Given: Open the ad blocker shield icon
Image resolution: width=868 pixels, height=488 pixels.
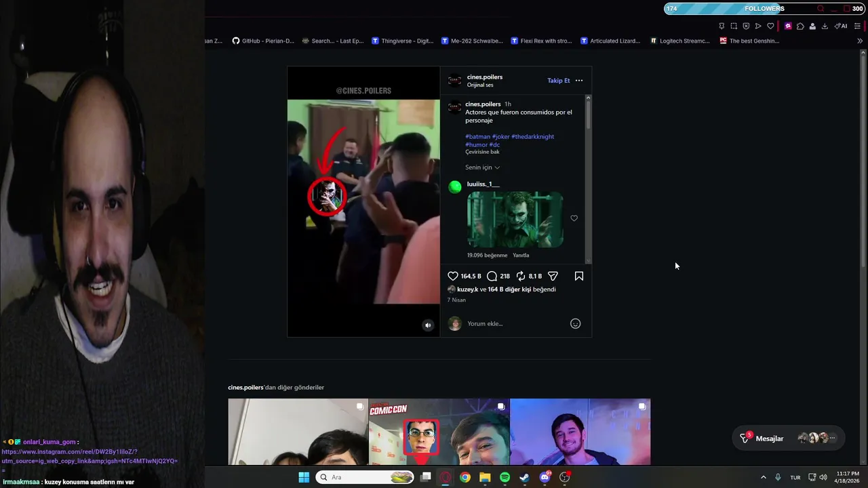Looking at the screenshot, I should pyautogui.click(x=746, y=26).
